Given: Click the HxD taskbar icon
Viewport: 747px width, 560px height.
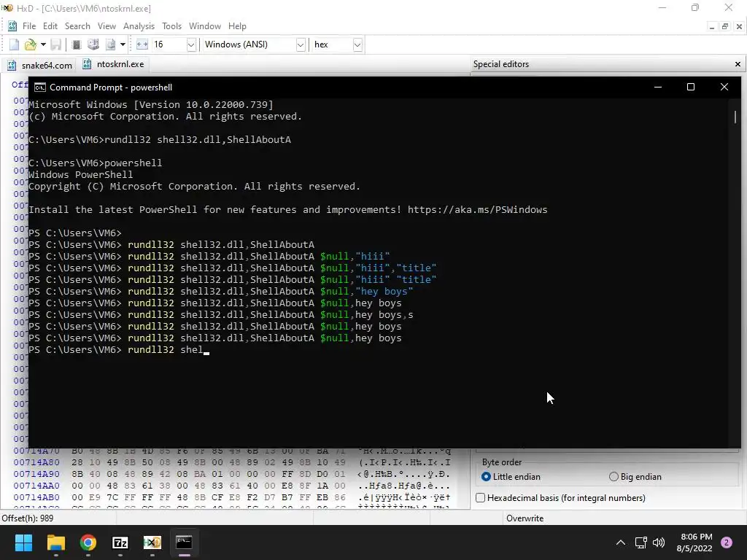Looking at the screenshot, I should [x=152, y=542].
